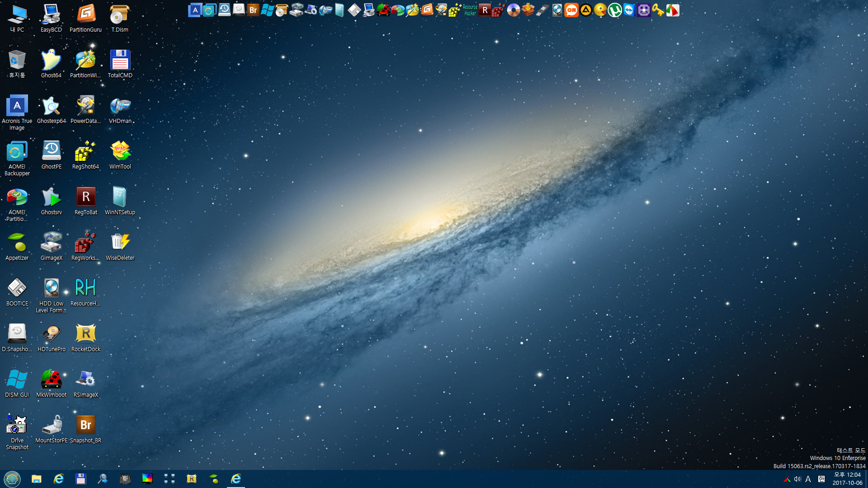The image size is (868, 488).
Task: Click the Br icon in top dock
Action: click(x=253, y=10)
